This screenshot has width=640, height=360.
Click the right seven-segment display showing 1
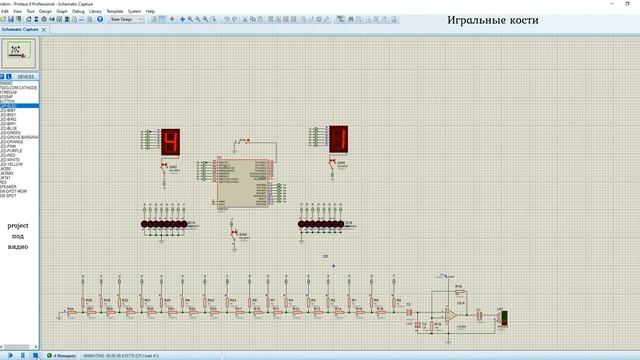tap(339, 139)
